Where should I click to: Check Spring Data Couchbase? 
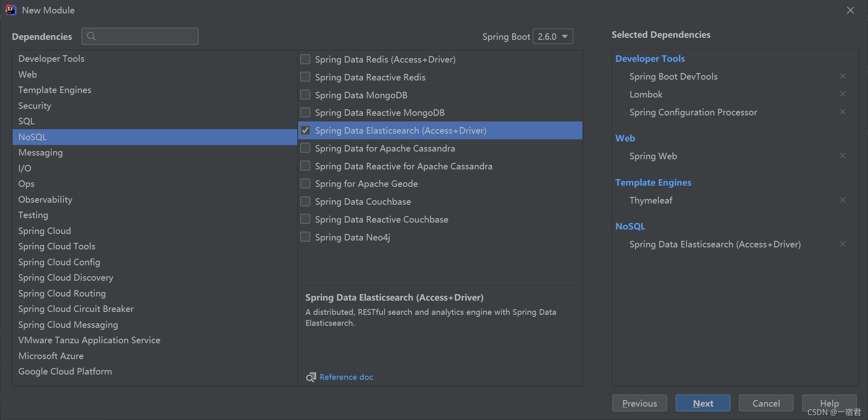point(305,201)
